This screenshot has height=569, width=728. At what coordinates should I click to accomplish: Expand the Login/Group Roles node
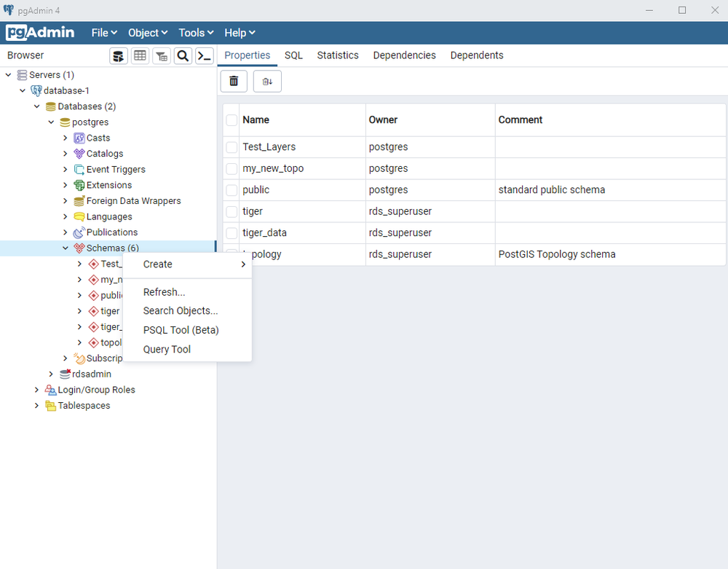tap(37, 390)
